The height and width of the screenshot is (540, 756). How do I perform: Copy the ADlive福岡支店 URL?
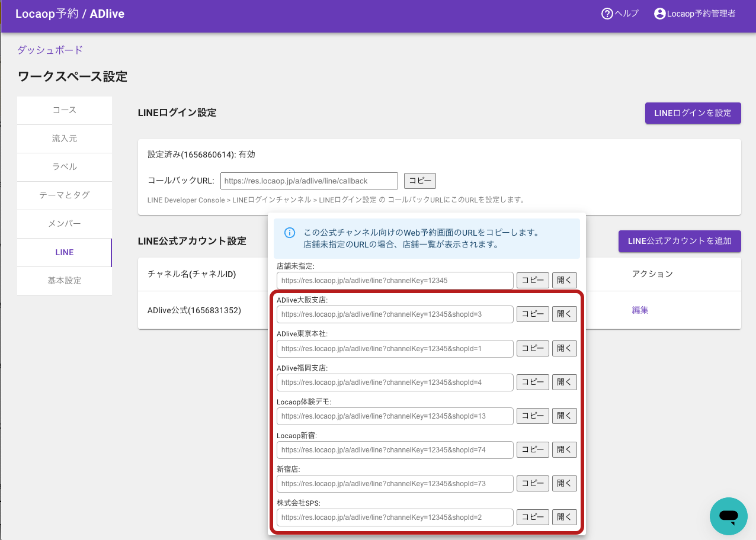pyautogui.click(x=533, y=382)
